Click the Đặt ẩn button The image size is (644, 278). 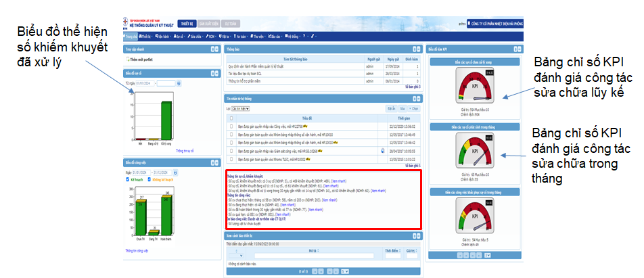click(391, 109)
